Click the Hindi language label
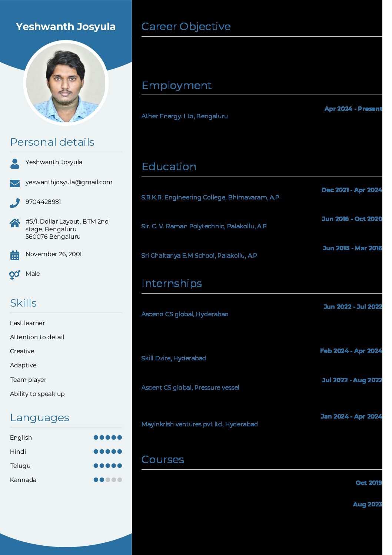The height and width of the screenshot is (555, 392). 18,452
